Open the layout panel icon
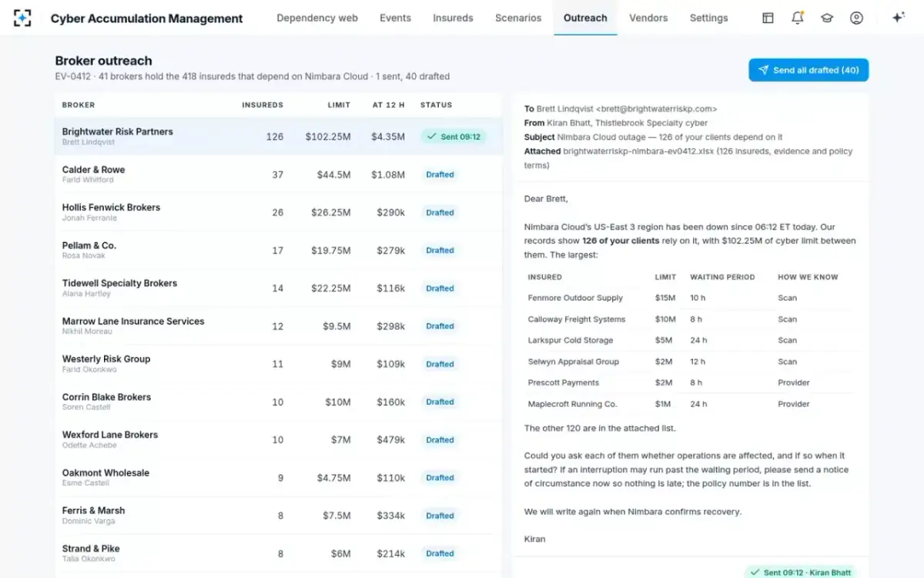 [768, 18]
